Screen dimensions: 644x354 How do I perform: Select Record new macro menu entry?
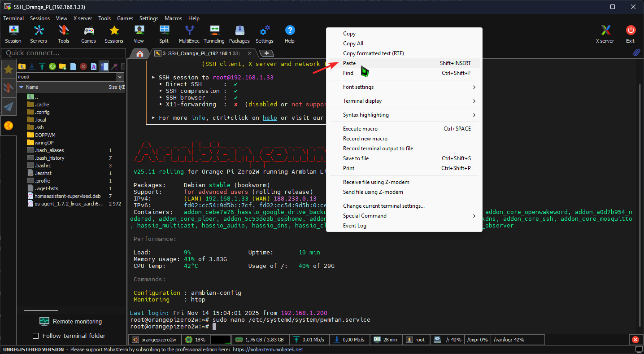click(404, 139)
